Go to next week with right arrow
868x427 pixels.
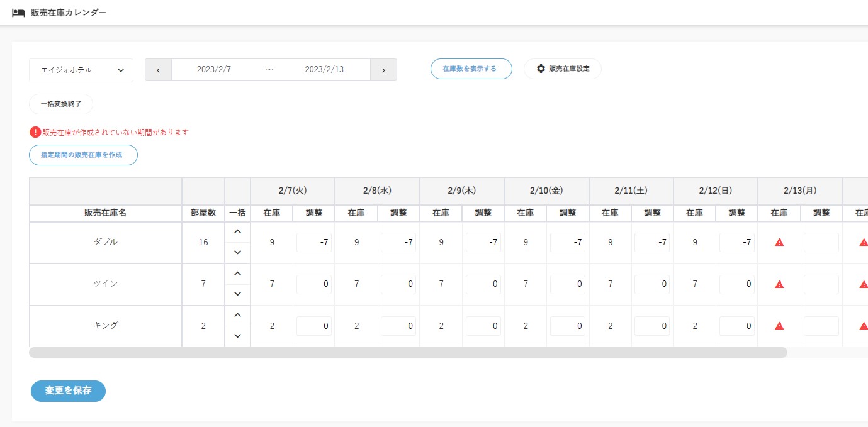click(x=383, y=70)
